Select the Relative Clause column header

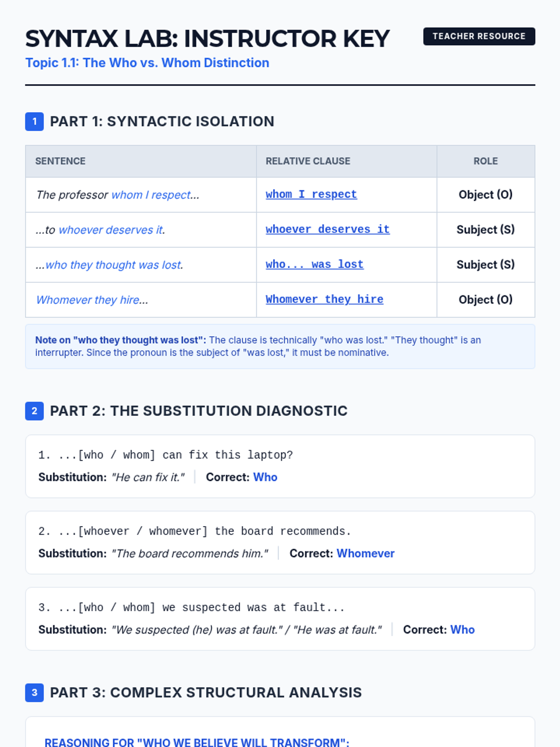[x=308, y=161]
